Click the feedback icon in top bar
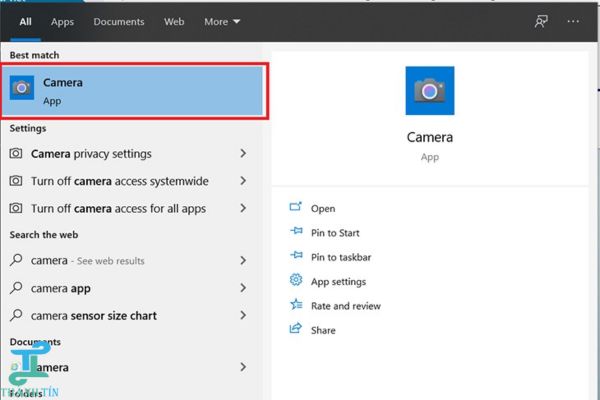The image size is (600, 400). (x=541, y=21)
